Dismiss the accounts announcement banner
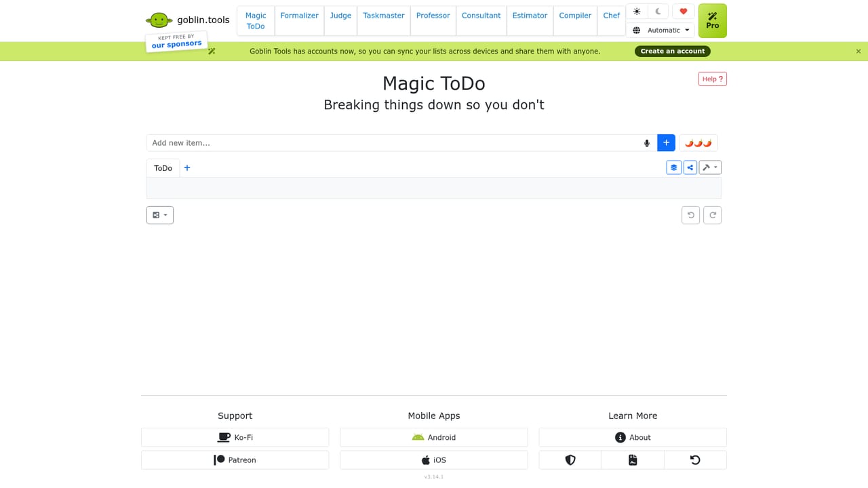Image resolution: width=868 pixels, height=488 pixels. point(859,51)
